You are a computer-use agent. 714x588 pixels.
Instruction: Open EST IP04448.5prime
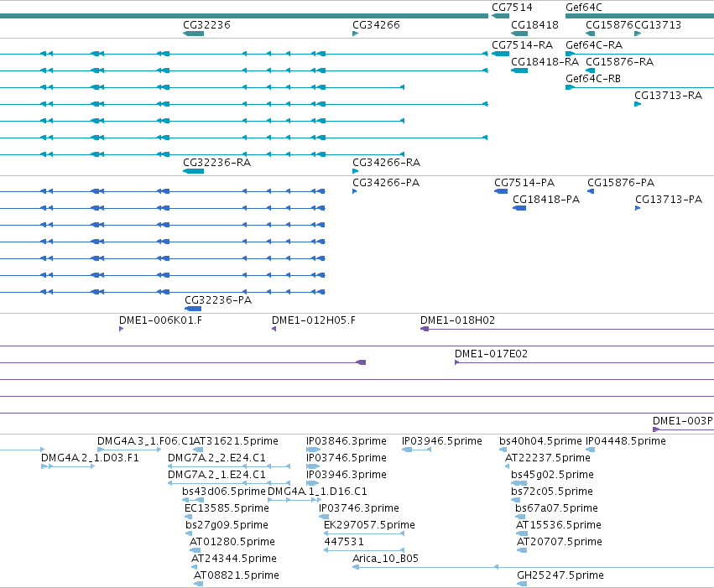point(626,441)
